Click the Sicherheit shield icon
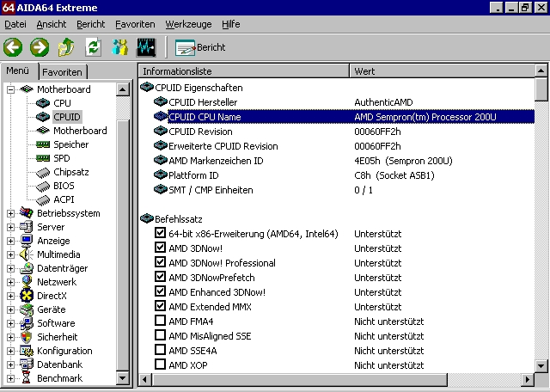The height and width of the screenshot is (392, 550). pos(27,337)
